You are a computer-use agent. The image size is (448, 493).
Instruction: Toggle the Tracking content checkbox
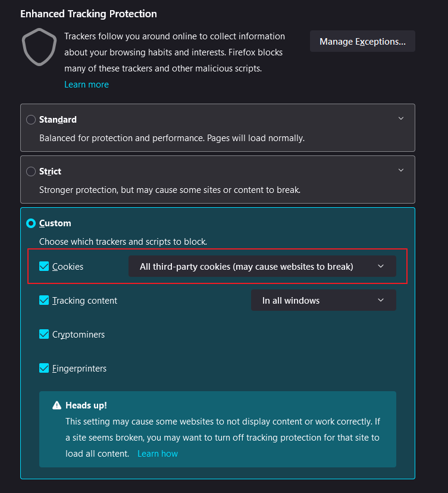pyautogui.click(x=44, y=300)
